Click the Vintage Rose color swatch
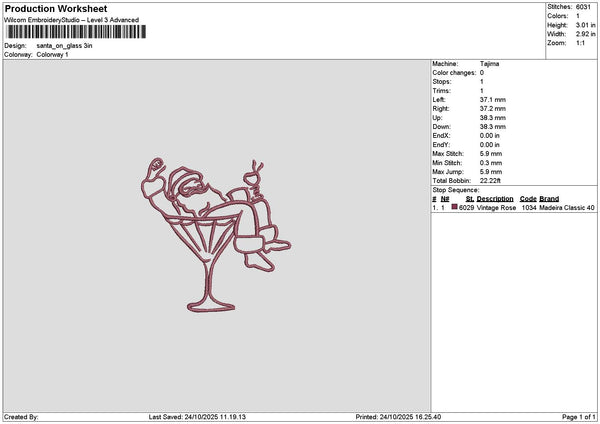Image resolution: width=600 pixels, height=424 pixels. [x=455, y=207]
